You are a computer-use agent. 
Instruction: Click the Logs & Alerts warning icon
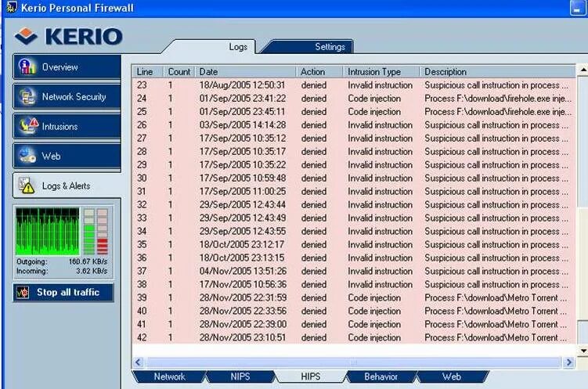27,185
